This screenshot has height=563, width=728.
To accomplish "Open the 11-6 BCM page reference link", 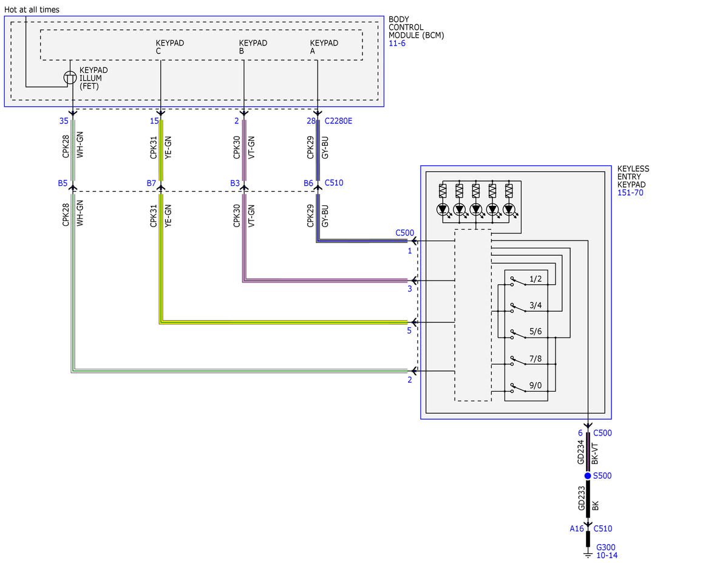I will coord(397,43).
